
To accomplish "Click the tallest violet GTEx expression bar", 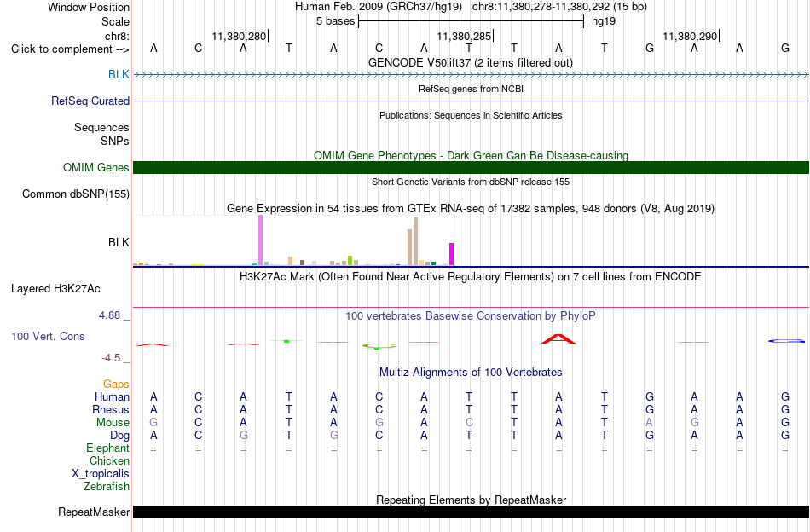I will coord(260,240).
